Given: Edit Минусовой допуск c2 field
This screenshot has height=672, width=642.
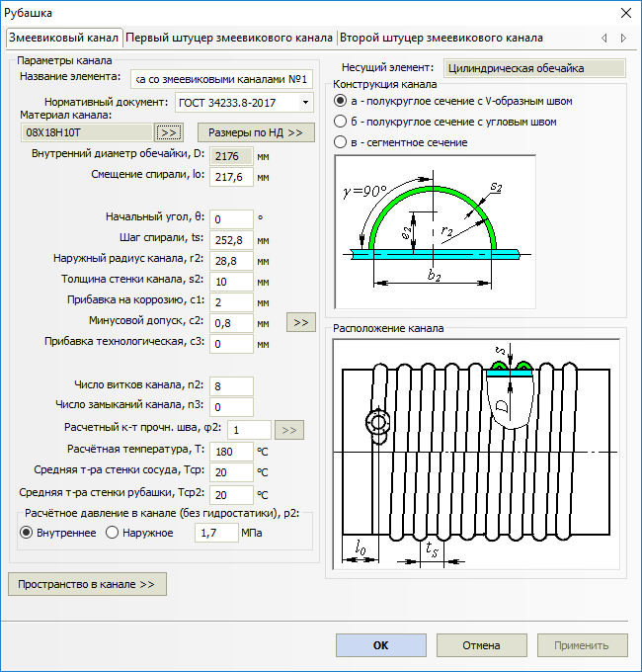Looking at the screenshot, I should pyautogui.click(x=231, y=323).
